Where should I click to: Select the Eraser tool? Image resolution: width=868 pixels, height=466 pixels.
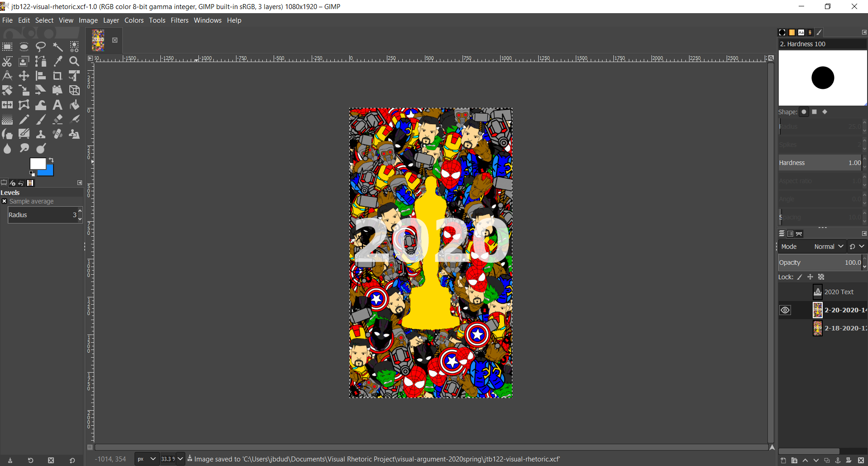(58, 119)
